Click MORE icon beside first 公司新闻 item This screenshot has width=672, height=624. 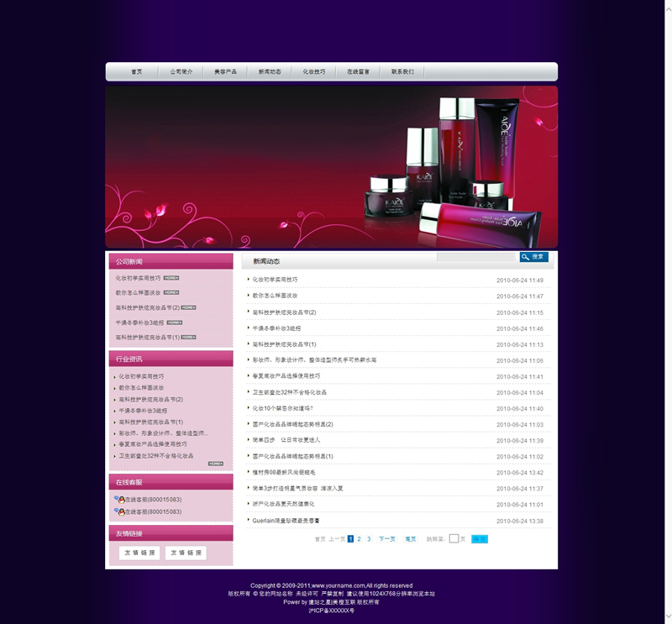click(x=171, y=278)
